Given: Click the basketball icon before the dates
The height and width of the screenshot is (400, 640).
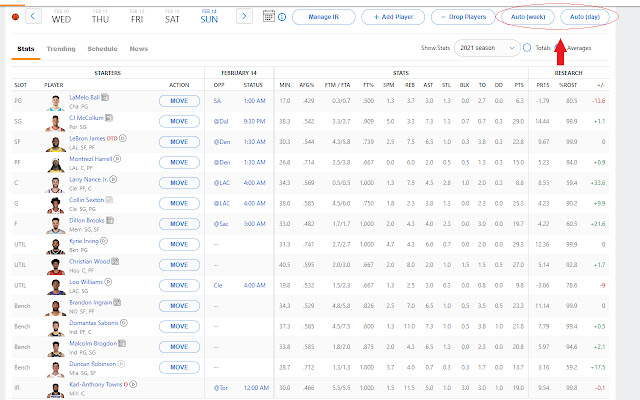Looking at the screenshot, I should 16,17.
